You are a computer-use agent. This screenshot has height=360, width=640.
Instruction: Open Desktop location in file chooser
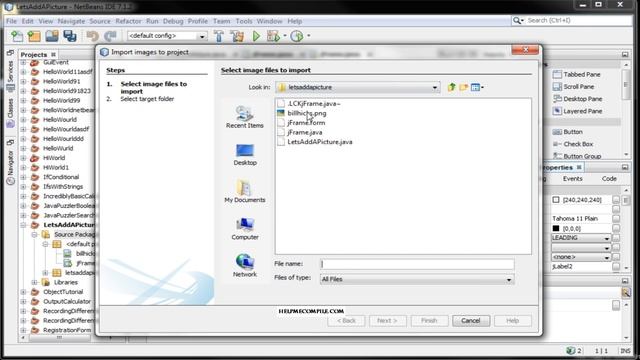pos(245,154)
